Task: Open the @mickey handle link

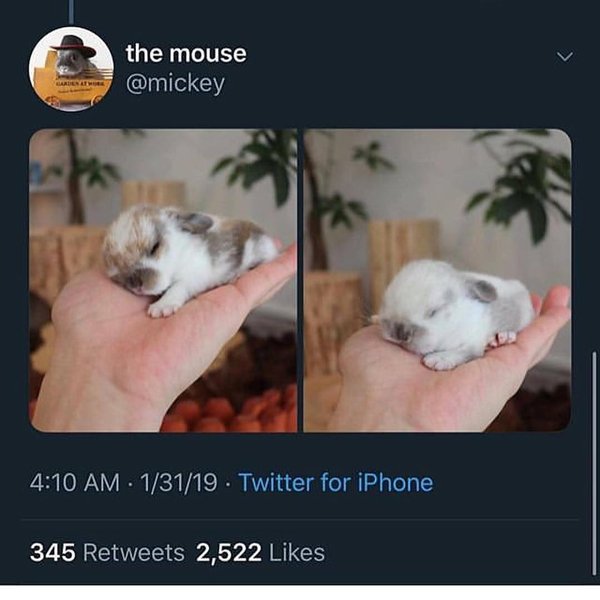Action: (x=175, y=83)
